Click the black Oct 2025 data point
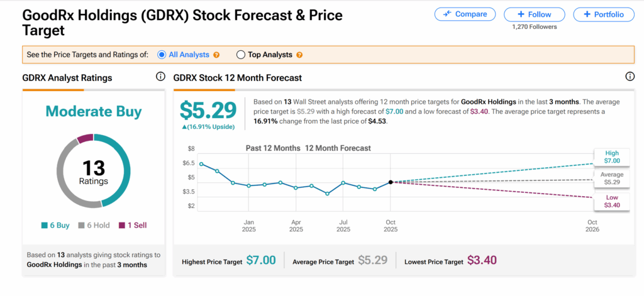Screen dimensions: 644x296 [x=391, y=182]
